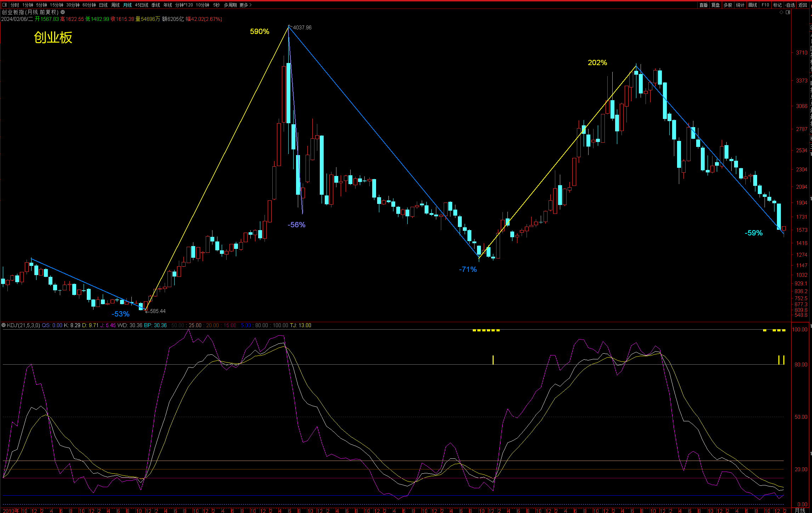
Task: Select the 周线 weekly period tab
Action: pyautogui.click(x=115, y=5)
